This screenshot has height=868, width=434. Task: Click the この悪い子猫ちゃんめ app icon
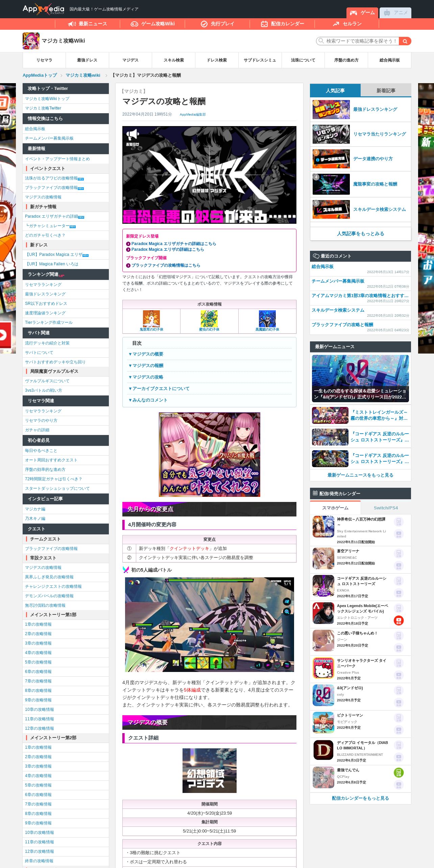click(323, 641)
